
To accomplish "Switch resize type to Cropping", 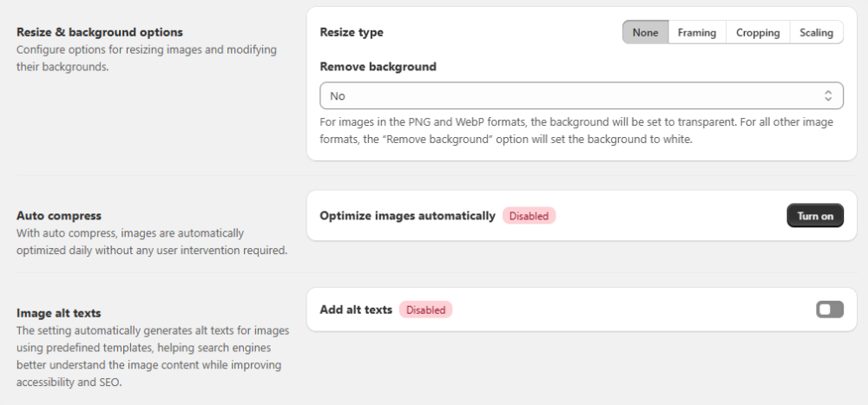I will click(x=758, y=33).
